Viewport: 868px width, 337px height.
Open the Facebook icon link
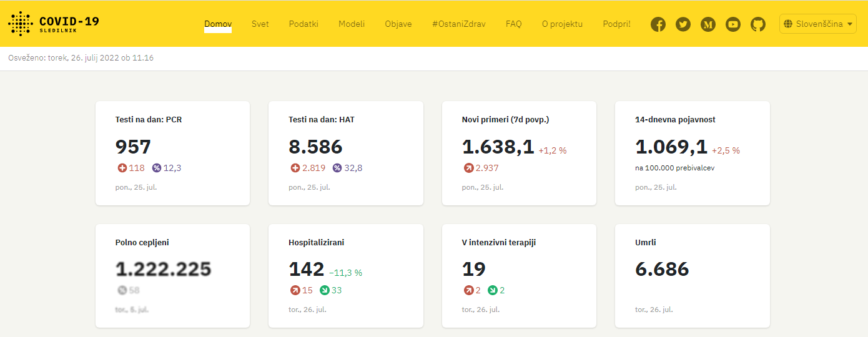click(x=658, y=24)
